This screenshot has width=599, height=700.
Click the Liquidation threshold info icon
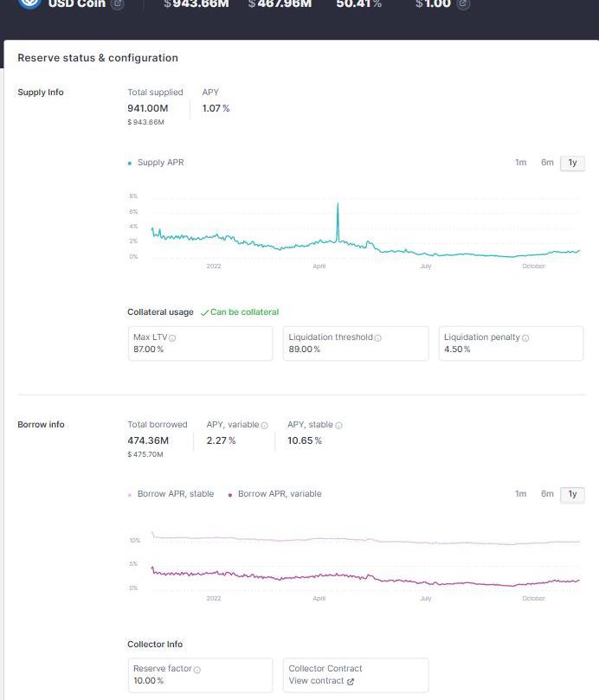[x=378, y=338]
